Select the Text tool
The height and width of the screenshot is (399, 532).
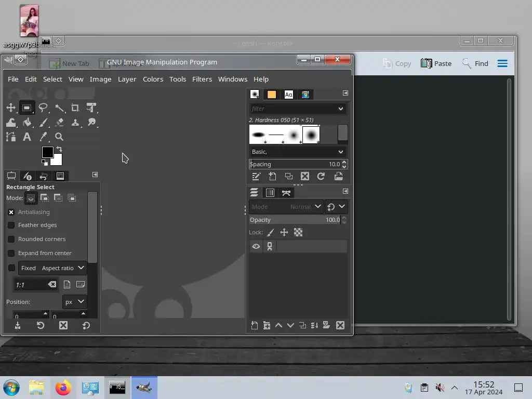point(27,137)
